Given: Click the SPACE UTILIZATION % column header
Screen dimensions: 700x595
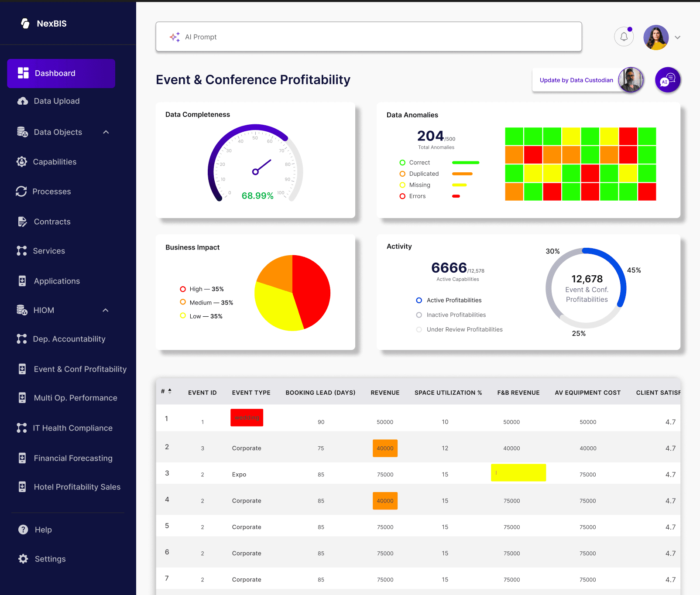Looking at the screenshot, I should (x=448, y=393).
